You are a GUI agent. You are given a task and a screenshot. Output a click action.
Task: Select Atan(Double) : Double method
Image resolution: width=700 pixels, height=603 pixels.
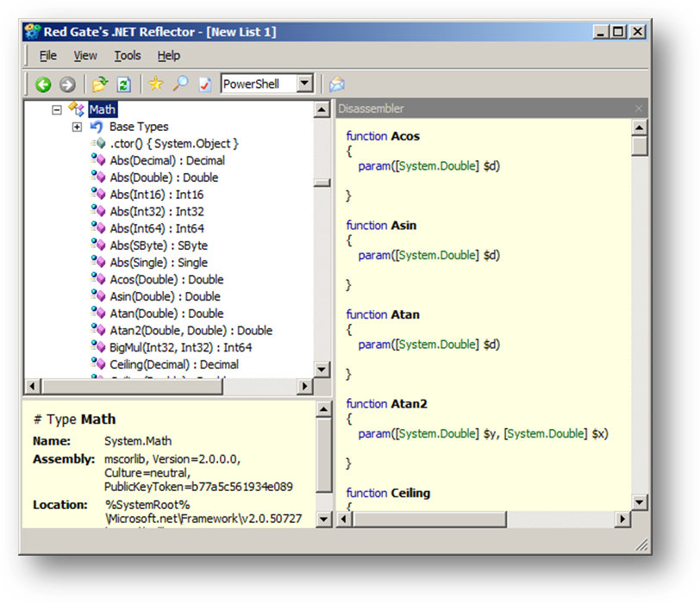pyautogui.click(x=166, y=313)
